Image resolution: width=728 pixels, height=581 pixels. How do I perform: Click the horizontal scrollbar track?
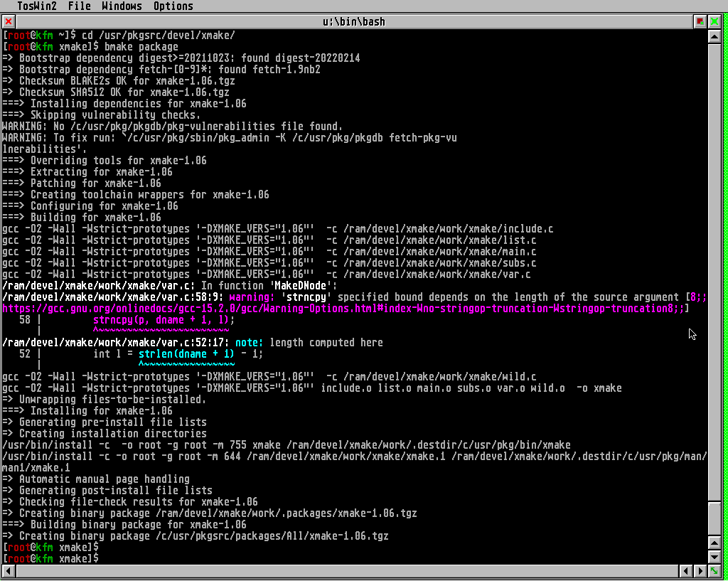coord(341,571)
